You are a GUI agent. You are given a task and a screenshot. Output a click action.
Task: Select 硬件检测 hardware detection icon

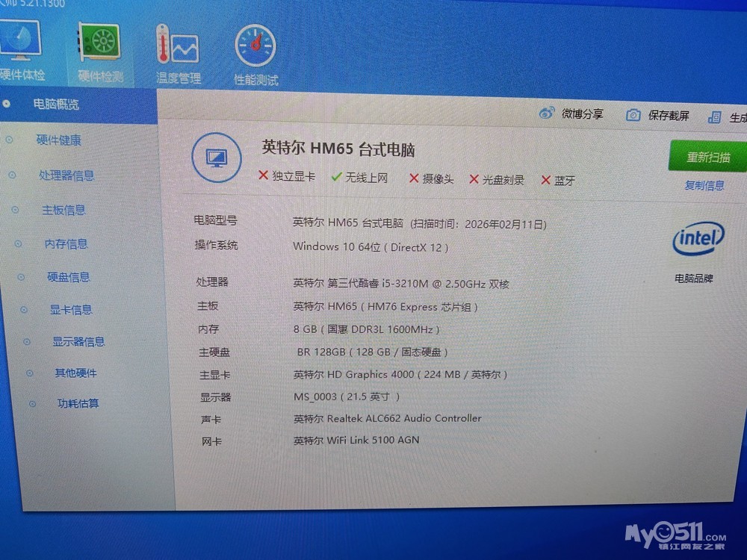pos(101,45)
